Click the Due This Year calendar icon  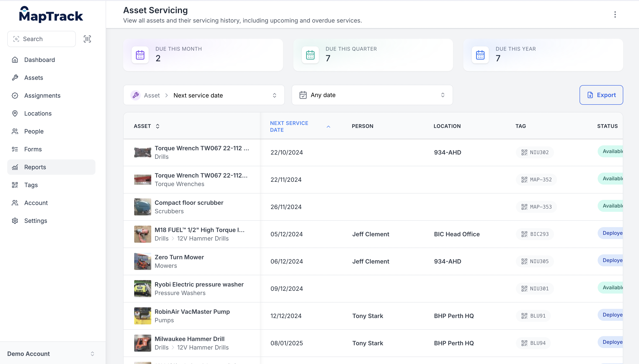click(x=480, y=55)
